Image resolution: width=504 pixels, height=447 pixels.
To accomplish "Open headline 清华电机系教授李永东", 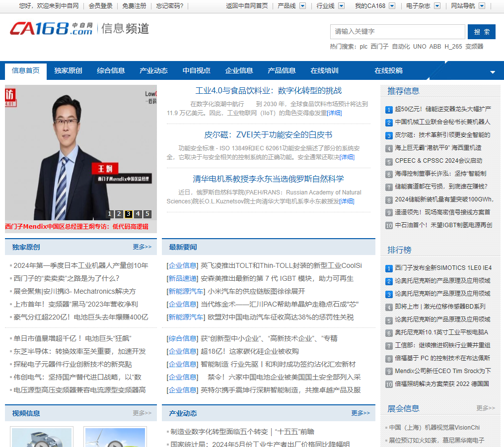I will (269, 179).
